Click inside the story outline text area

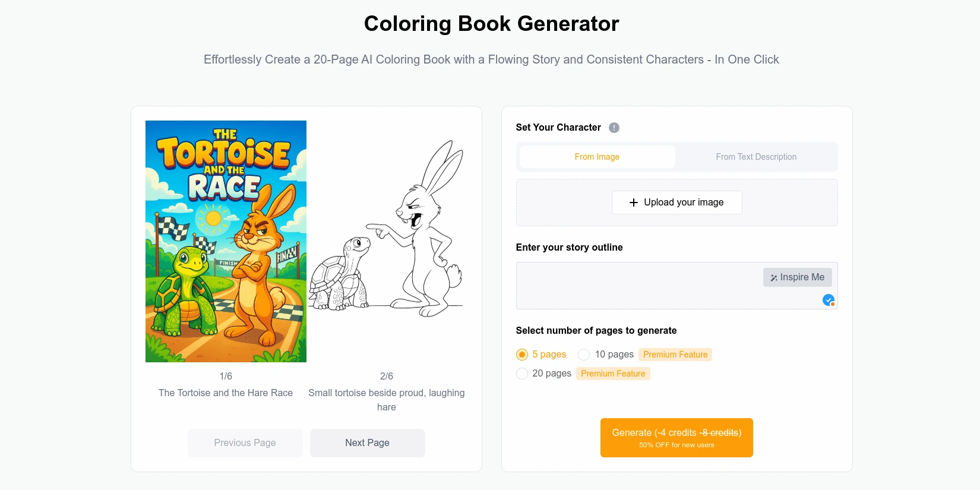(x=624, y=291)
